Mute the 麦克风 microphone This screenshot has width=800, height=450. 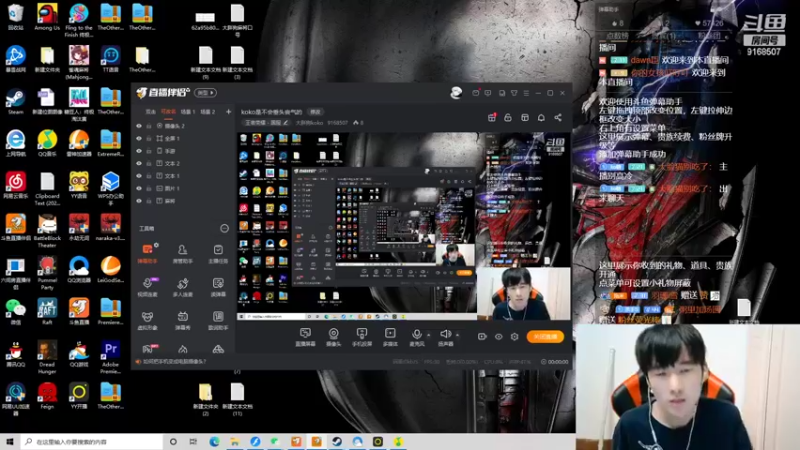click(417, 337)
